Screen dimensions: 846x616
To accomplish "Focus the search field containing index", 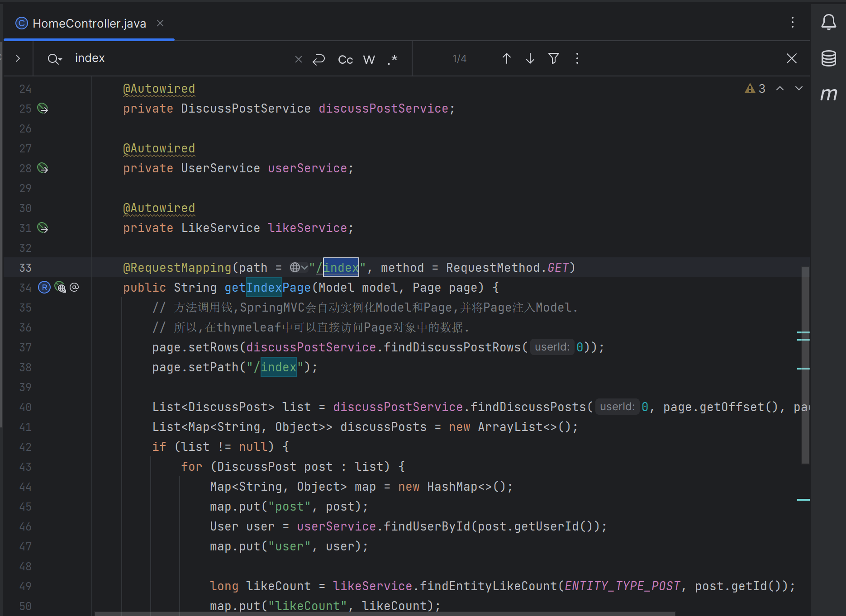I will click(x=181, y=58).
